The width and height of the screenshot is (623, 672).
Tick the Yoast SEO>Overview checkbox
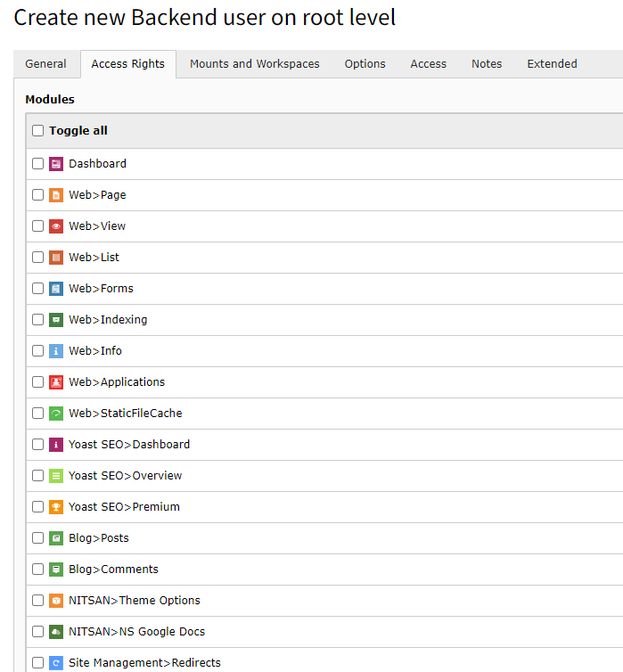click(37, 476)
